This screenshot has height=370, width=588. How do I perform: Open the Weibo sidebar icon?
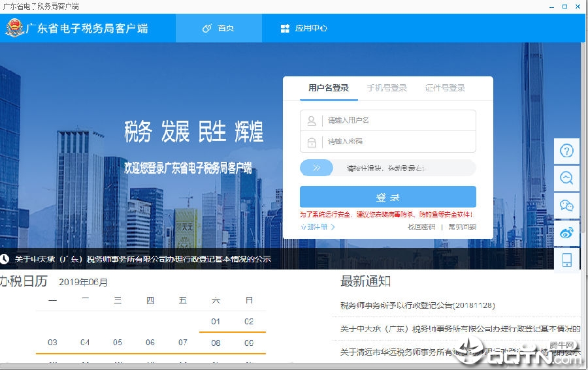(566, 233)
